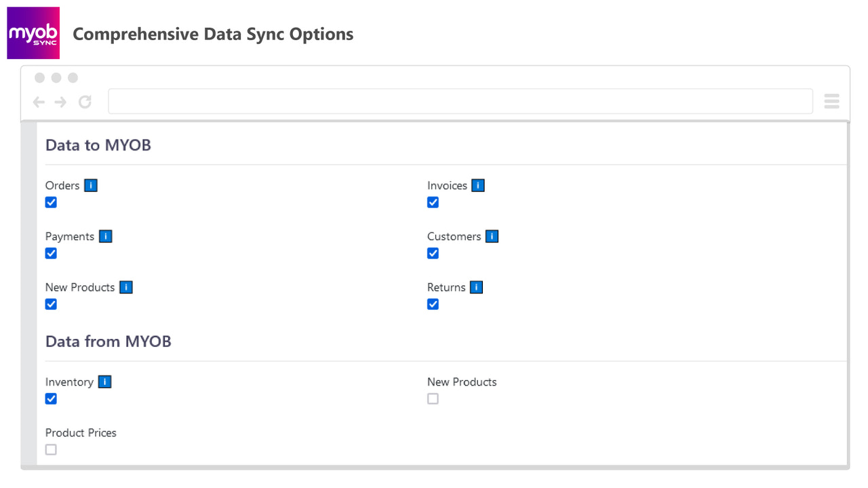The width and height of the screenshot is (868, 488).
Task: Click the forward navigation arrow
Action: 61,101
